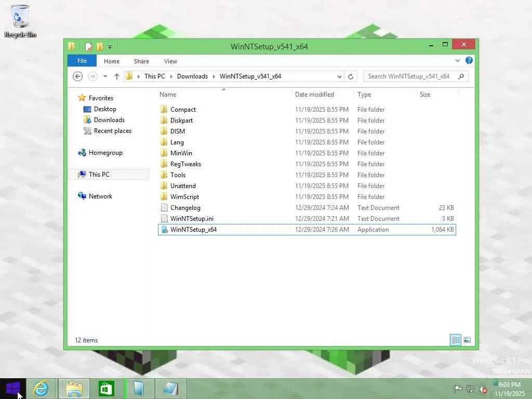Click the search magnifier icon

click(461, 76)
